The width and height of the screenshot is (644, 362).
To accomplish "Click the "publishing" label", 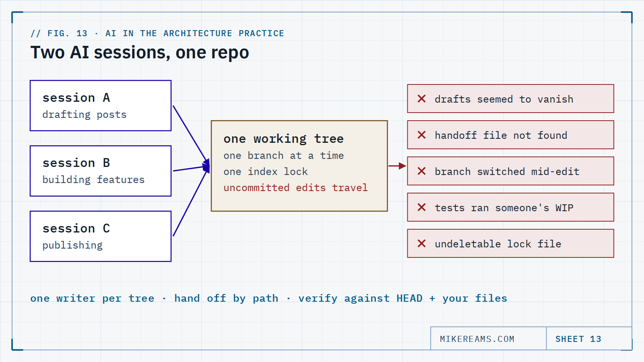I will (72, 245).
